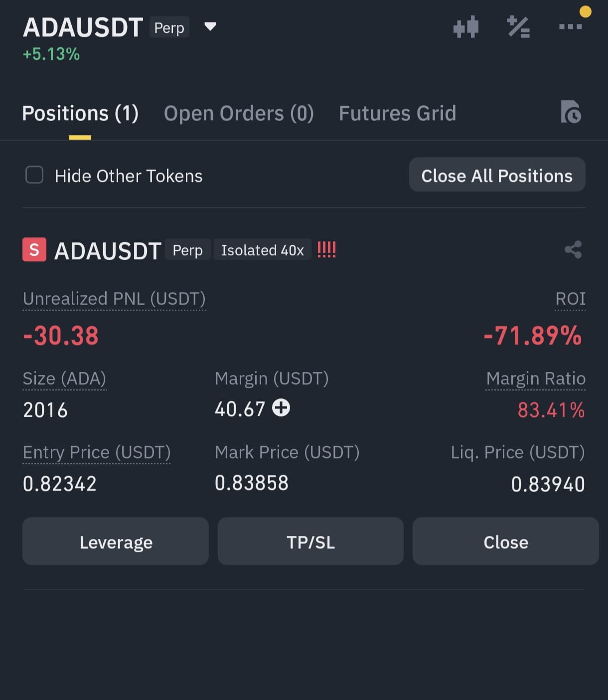Click the Leverage button
Image resolution: width=608 pixels, height=700 pixels.
(x=116, y=541)
